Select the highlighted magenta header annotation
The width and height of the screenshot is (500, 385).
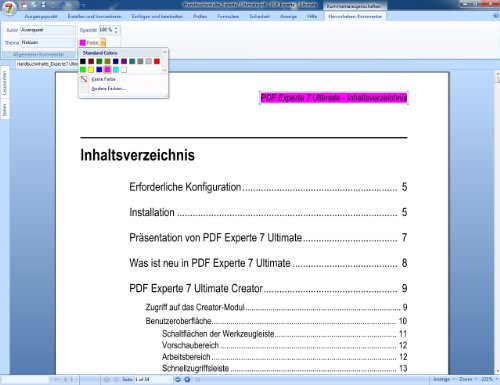pos(334,98)
